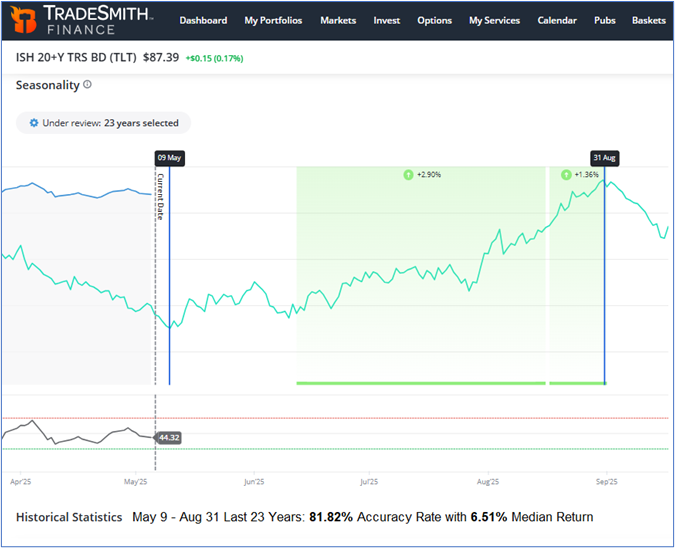Click the long green seasonal window bar
675x548 pixels.
pos(421,383)
